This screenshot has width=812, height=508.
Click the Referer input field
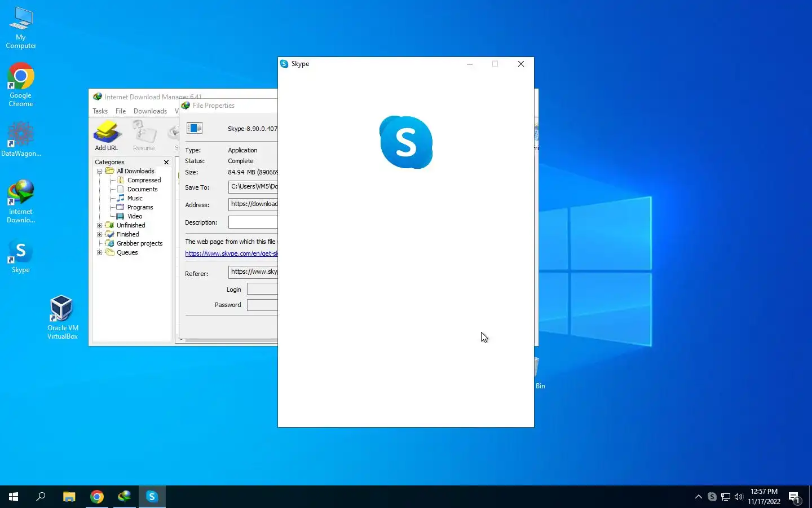pos(253,272)
